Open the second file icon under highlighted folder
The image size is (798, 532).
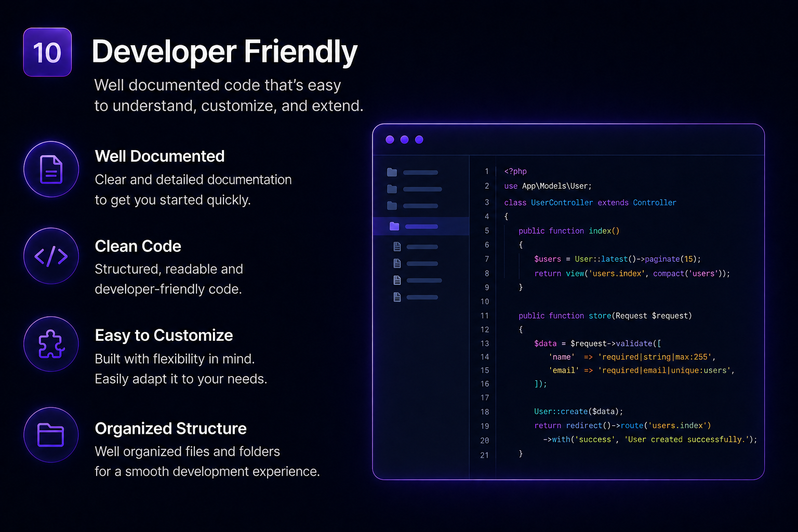(x=397, y=263)
